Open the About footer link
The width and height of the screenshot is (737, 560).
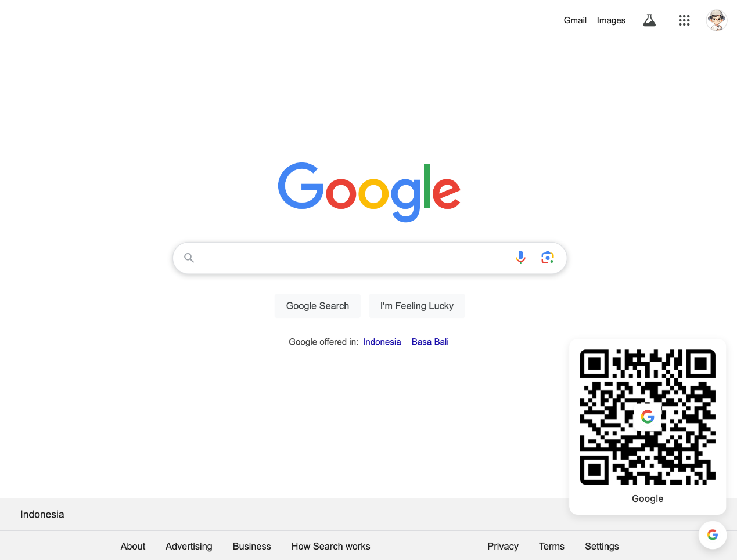click(x=133, y=546)
